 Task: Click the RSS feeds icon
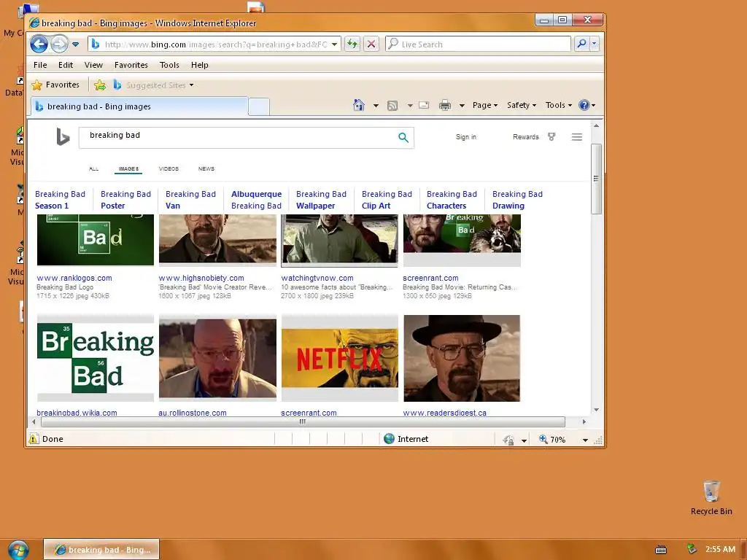click(x=392, y=106)
